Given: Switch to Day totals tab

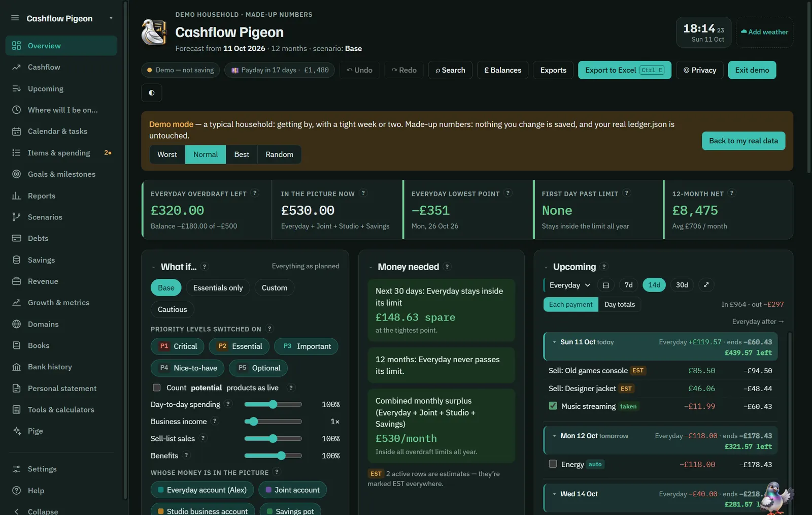Looking at the screenshot, I should (x=620, y=304).
